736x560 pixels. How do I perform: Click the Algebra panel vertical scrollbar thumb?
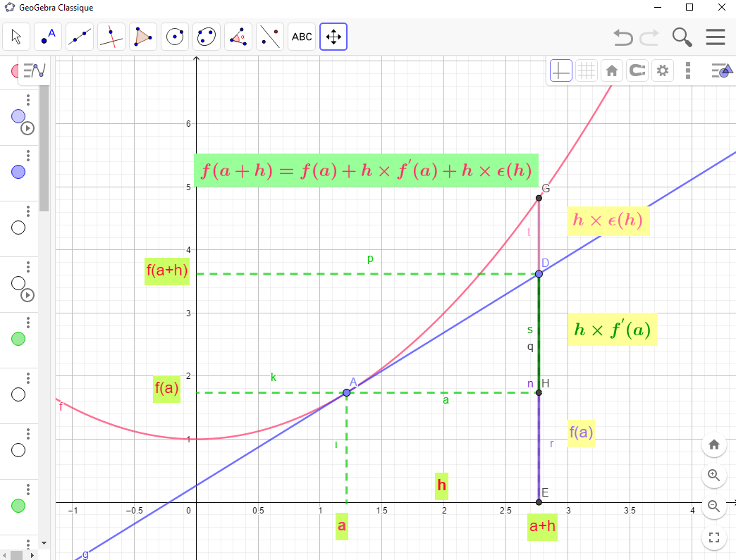click(44, 148)
